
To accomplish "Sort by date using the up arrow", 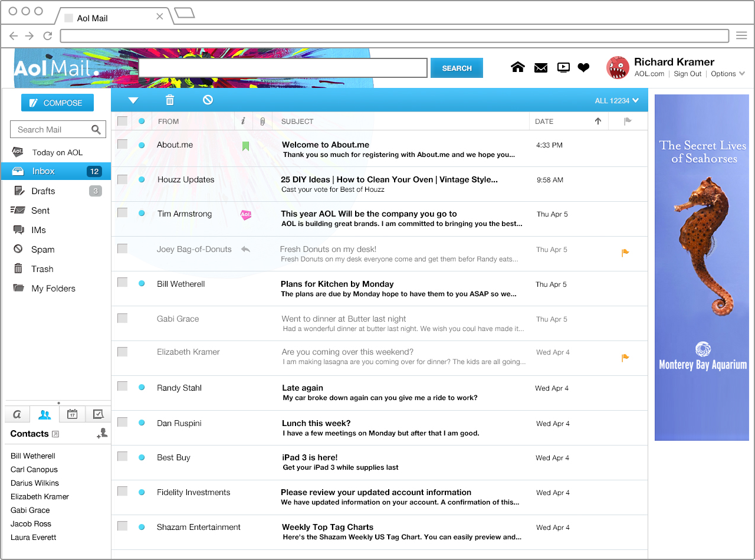I will 598,121.
